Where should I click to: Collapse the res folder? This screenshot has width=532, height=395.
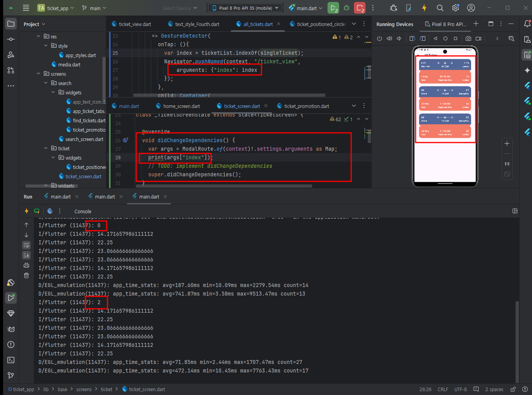click(38, 37)
